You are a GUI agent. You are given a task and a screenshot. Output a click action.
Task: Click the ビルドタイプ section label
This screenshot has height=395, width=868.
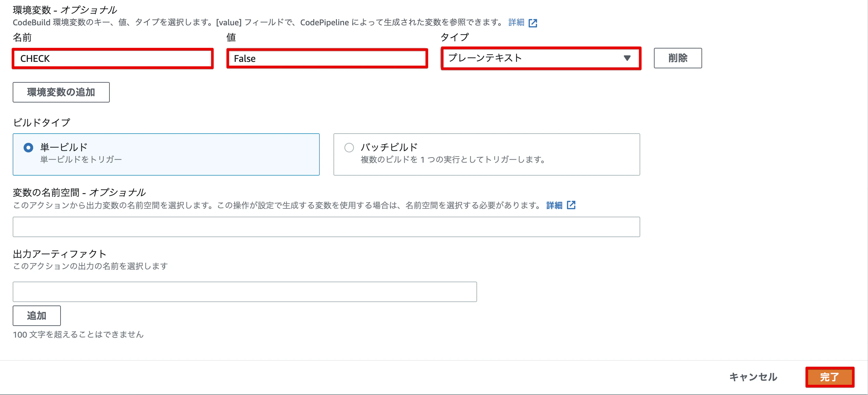point(42,122)
